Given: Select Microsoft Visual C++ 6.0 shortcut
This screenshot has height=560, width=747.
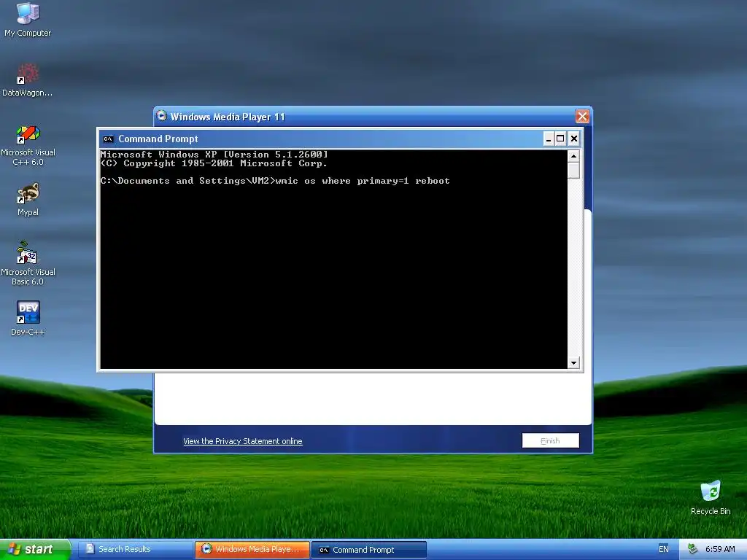Looking at the screenshot, I should (x=28, y=145).
